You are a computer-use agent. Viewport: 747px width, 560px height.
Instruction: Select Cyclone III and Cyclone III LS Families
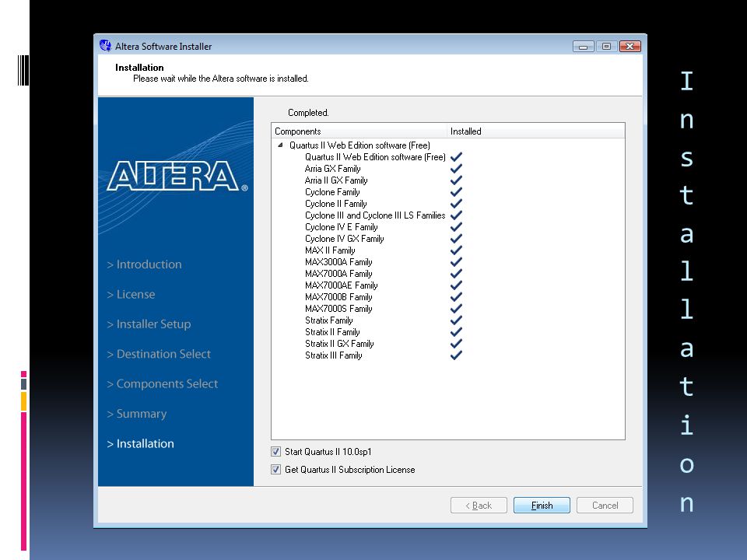pyautogui.click(x=375, y=215)
